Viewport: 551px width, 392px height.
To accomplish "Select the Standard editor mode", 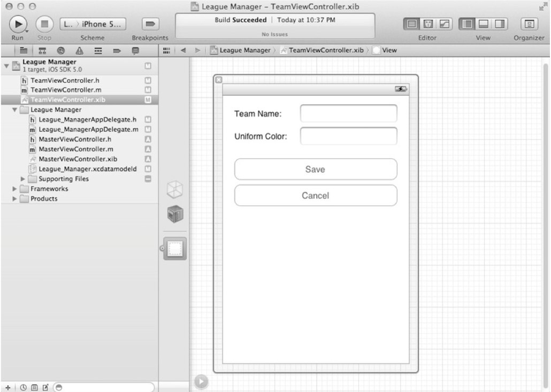I will click(x=411, y=24).
